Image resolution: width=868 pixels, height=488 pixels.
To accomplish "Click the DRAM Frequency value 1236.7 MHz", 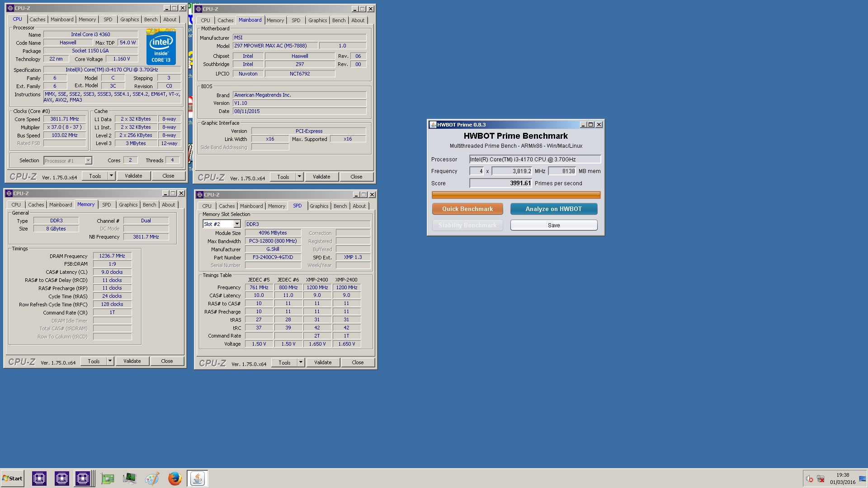I will [112, 256].
